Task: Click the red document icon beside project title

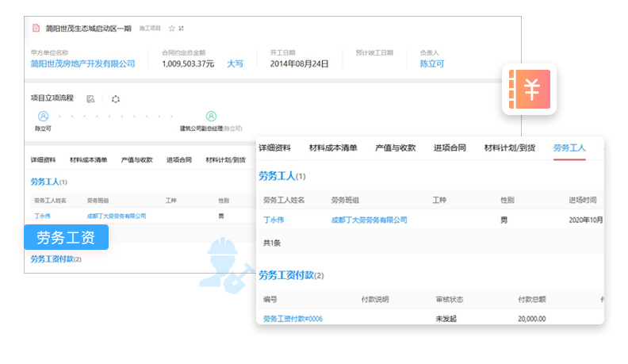Action: pyautogui.click(x=36, y=28)
